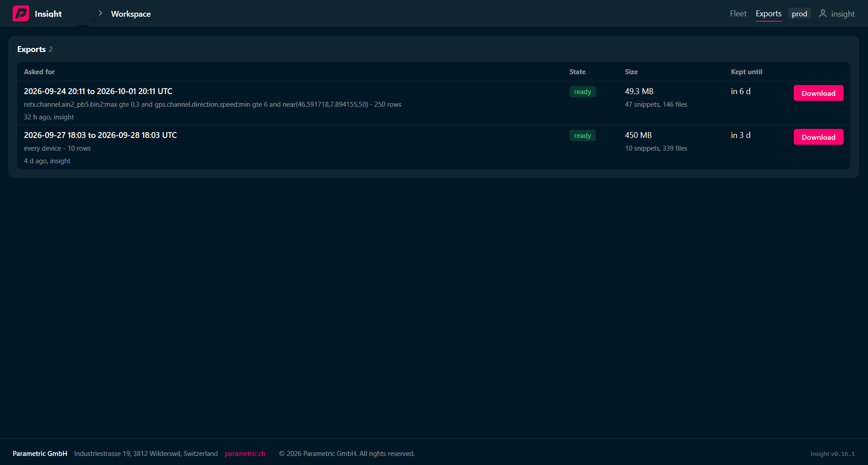
Task: Click the 450 MB size value
Action: coord(638,135)
